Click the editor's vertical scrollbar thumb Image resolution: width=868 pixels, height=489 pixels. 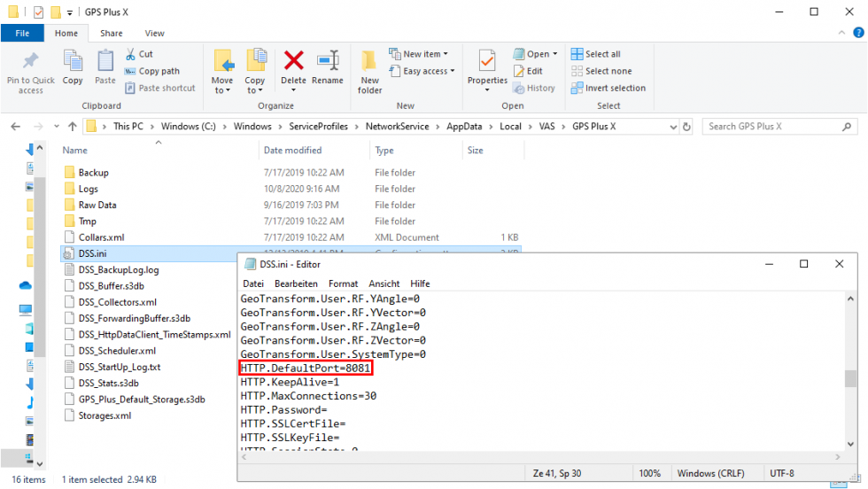(x=850, y=379)
